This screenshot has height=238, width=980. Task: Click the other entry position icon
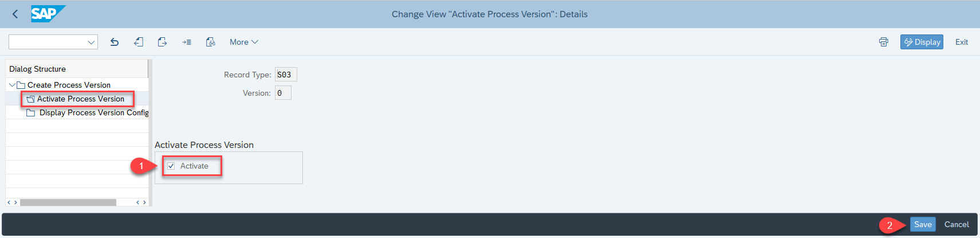pyautogui.click(x=187, y=42)
